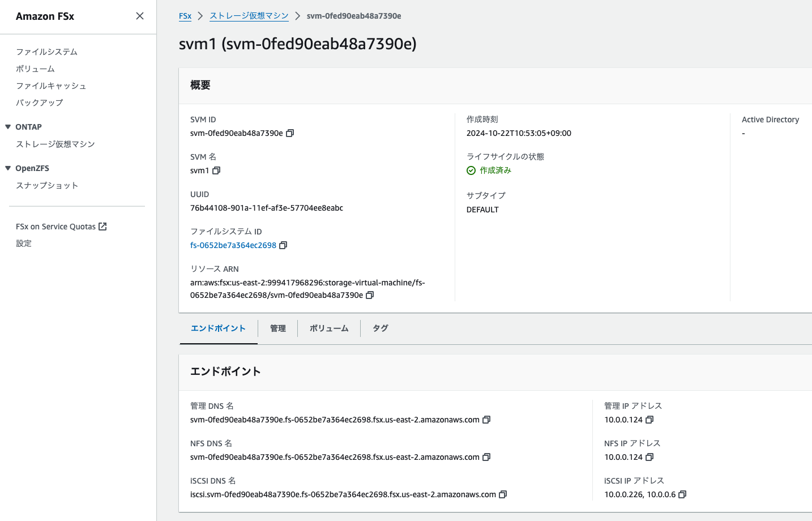
Task: Open ボリューム in the sidebar
Action: pyautogui.click(x=36, y=69)
